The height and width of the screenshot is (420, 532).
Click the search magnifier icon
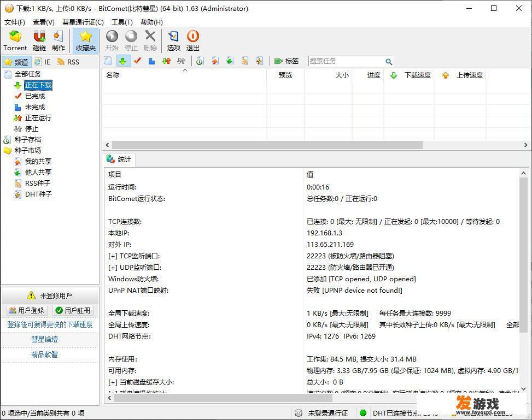tap(389, 62)
